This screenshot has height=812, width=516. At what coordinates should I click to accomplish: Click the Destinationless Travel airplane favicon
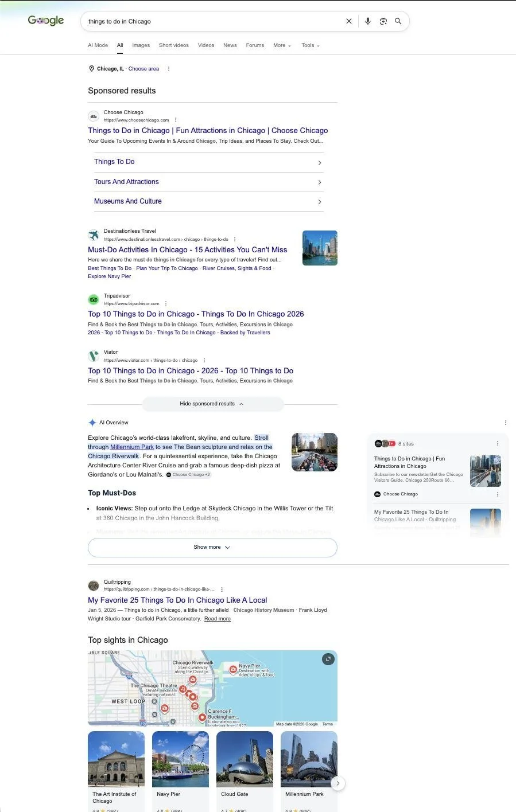[x=94, y=235]
